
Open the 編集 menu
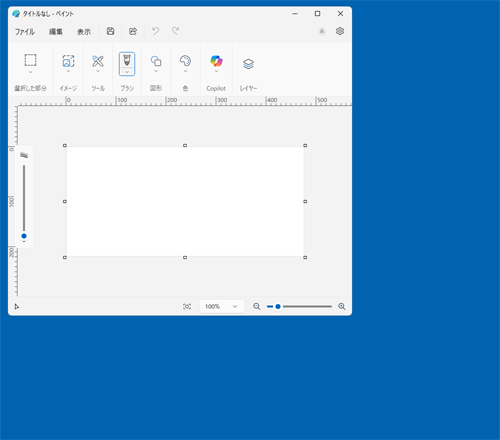pyautogui.click(x=56, y=32)
